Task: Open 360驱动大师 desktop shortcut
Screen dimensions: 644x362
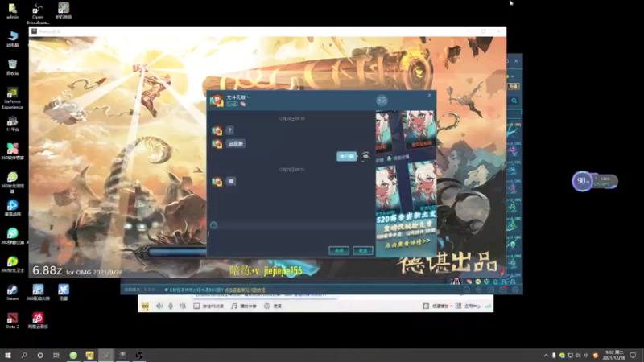Action: point(38,293)
